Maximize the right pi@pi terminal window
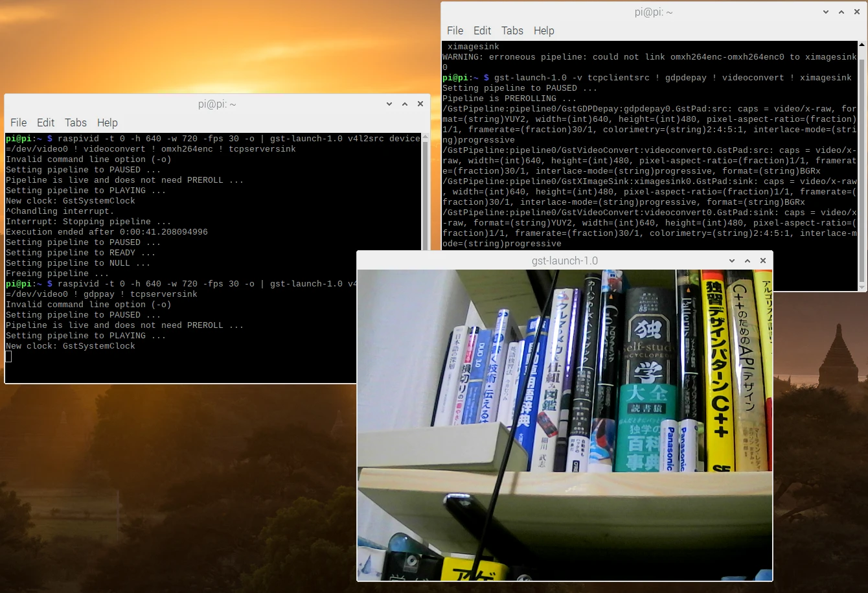Screen dimensions: 868x593 (x=841, y=11)
